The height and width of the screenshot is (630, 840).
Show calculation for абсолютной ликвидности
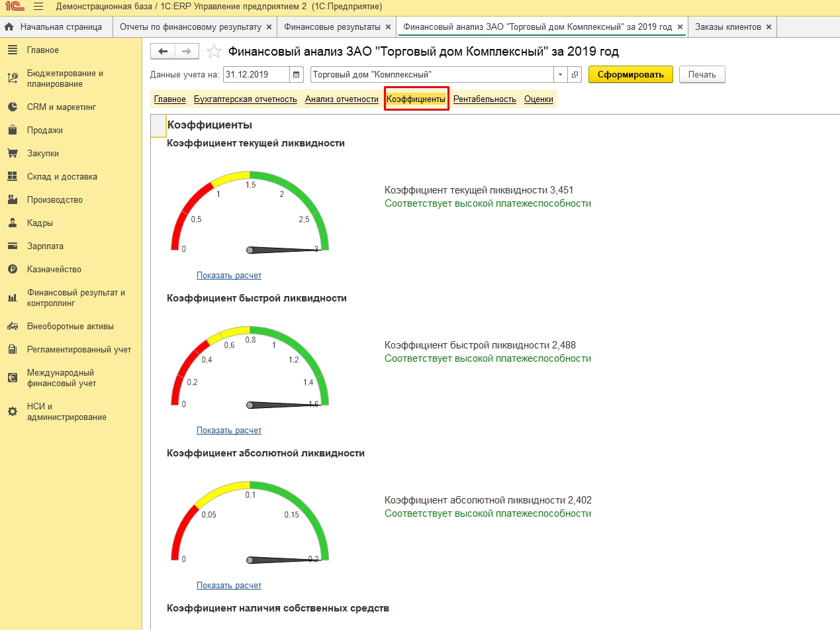[229, 586]
